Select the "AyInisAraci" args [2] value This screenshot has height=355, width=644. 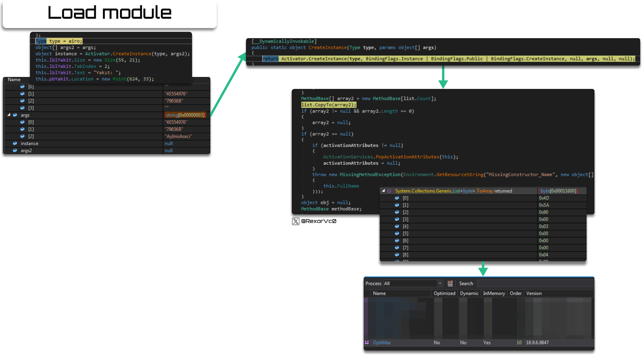pos(178,136)
